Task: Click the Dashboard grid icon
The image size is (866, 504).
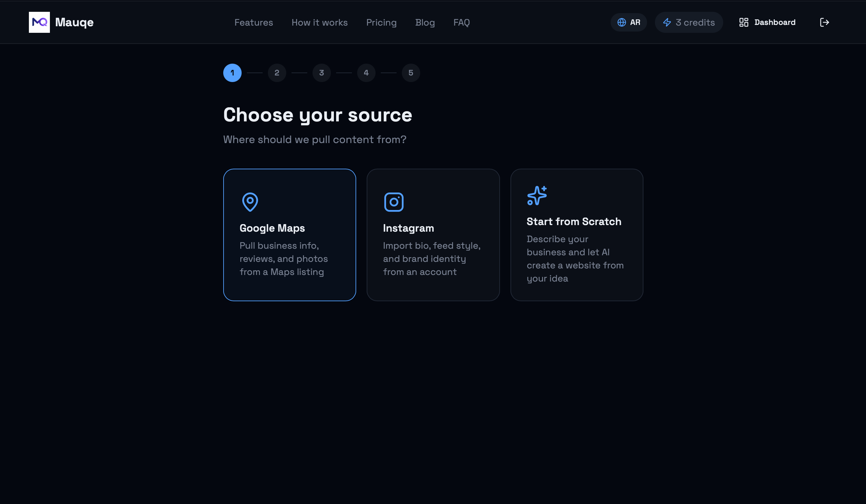Action: (744, 22)
